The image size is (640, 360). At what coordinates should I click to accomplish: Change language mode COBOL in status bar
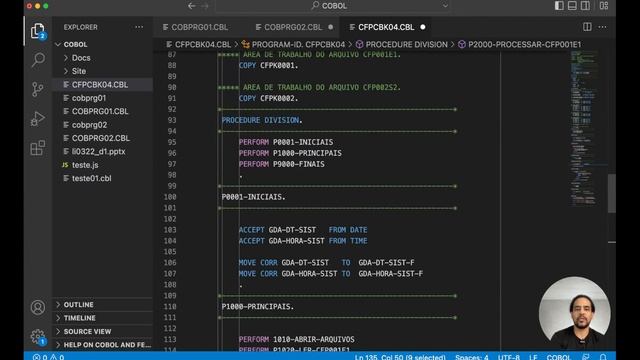coord(559,357)
